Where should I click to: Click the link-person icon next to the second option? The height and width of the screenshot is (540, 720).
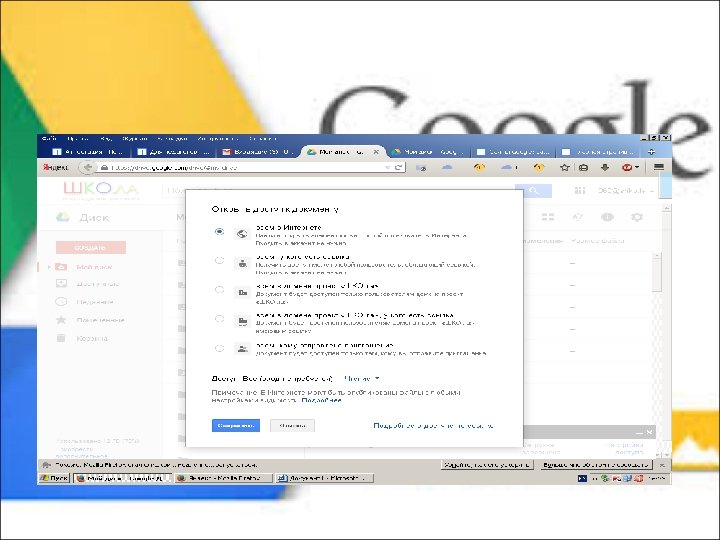pos(242,263)
